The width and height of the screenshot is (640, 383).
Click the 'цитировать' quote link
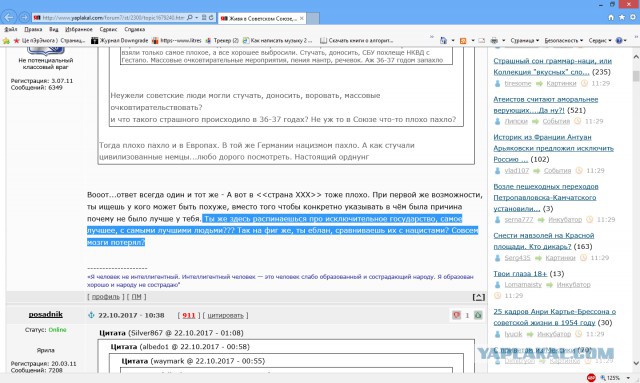(225, 316)
